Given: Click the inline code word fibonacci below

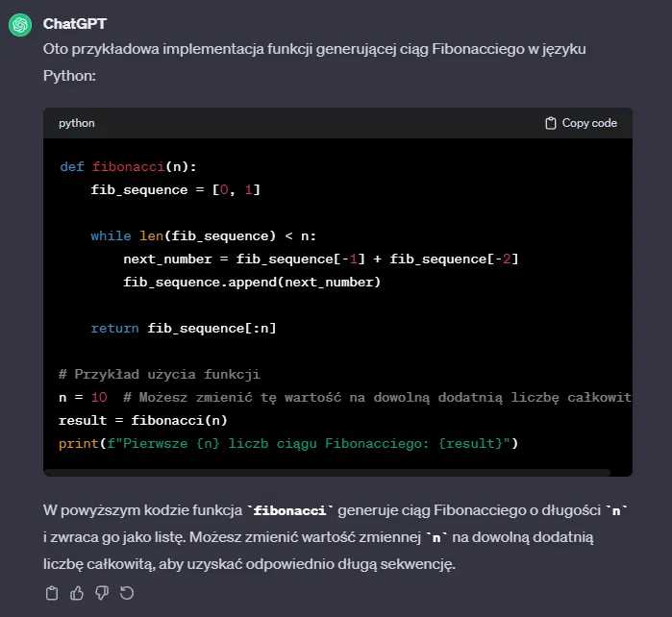Looking at the screenshot, I should 291,509.
